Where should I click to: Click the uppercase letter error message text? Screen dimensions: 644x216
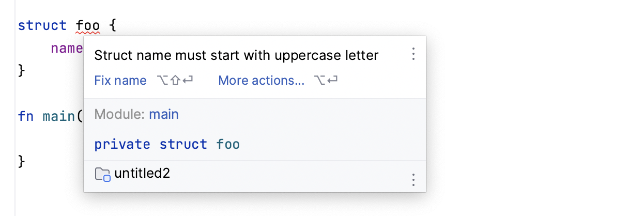[236, 55]
